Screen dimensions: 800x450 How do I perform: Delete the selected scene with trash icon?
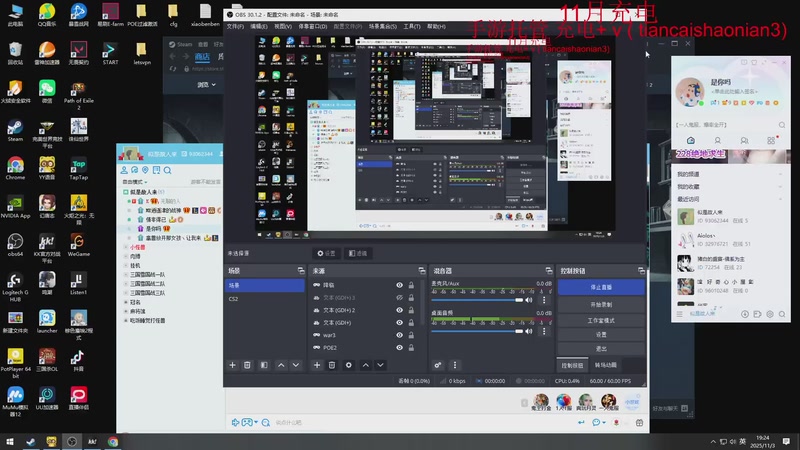click(x=247, y=365)
